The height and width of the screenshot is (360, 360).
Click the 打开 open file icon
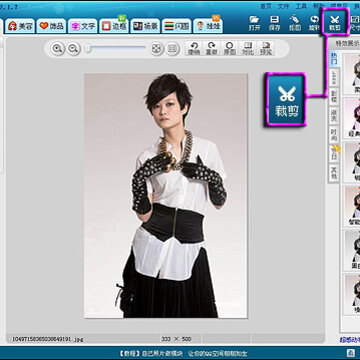(x=254, y=23)
